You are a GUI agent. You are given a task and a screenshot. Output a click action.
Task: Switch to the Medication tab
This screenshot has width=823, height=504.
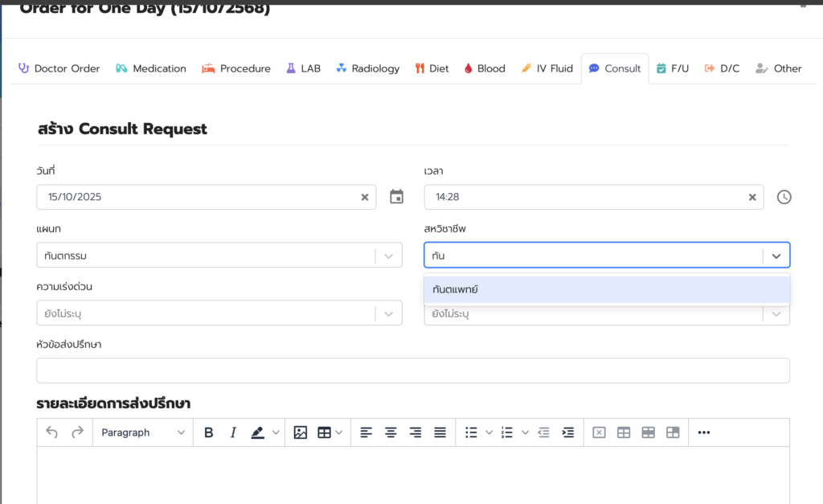[x=150, y=68]
